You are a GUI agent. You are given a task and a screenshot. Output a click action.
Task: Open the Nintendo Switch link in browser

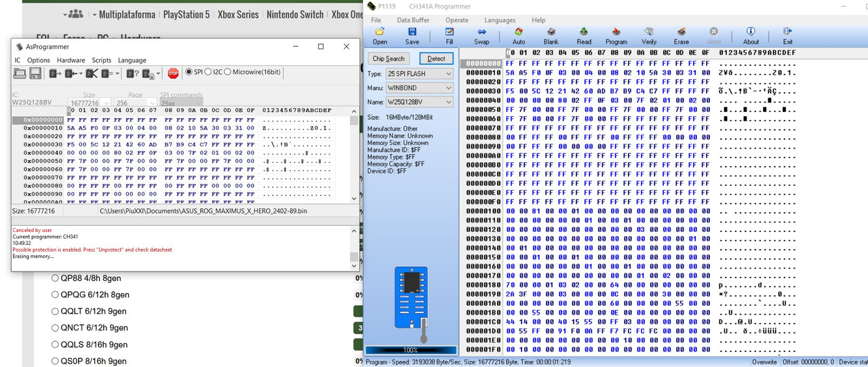pos(295,14)
